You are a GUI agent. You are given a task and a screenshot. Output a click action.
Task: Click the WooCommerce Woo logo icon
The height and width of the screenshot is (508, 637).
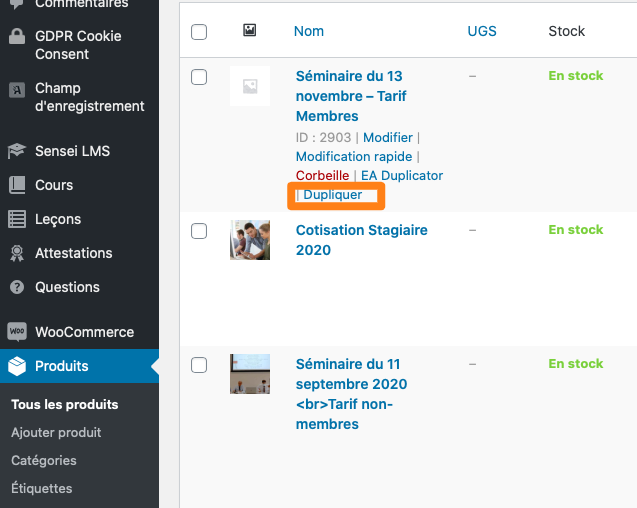[17, 332]
